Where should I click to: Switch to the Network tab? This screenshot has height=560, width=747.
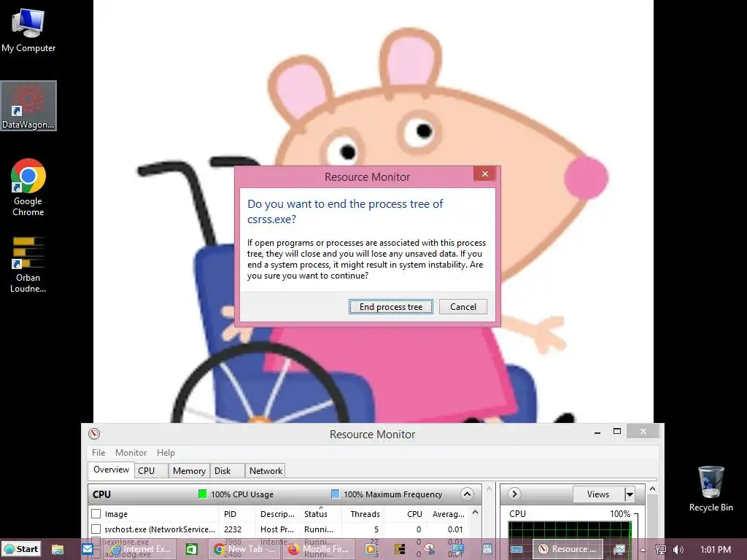point(266,471)
